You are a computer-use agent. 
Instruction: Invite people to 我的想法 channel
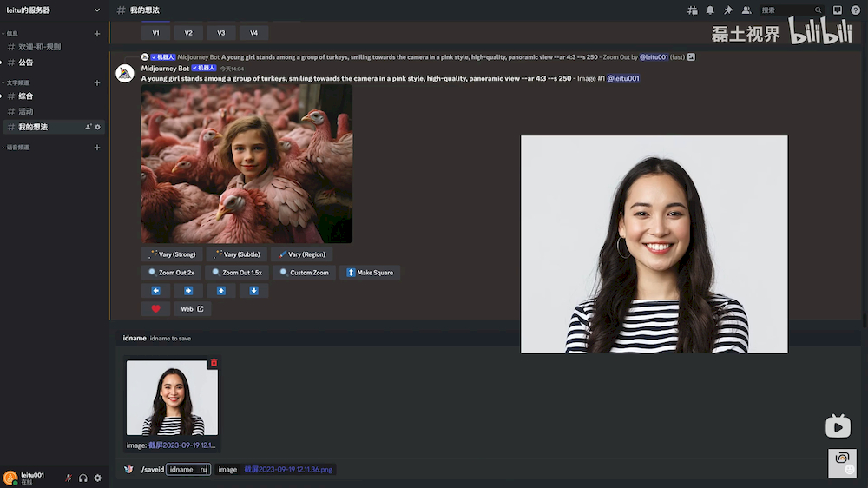(x=88, y=127)
